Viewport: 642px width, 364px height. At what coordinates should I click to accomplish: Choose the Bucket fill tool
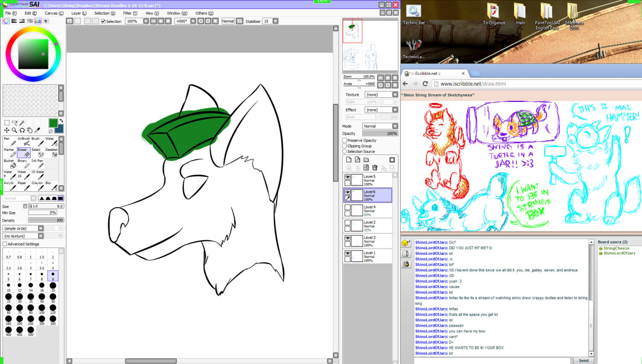[10, 164]
